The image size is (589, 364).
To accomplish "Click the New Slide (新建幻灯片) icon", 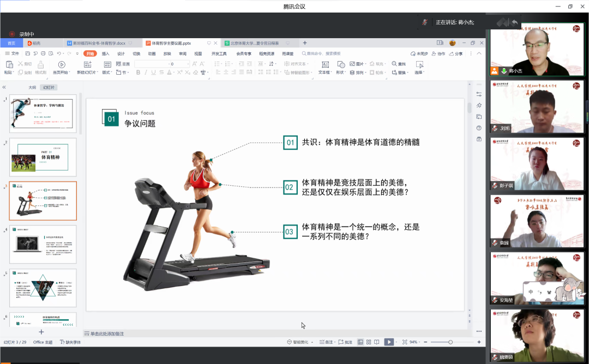I will [x=87, y=64].
